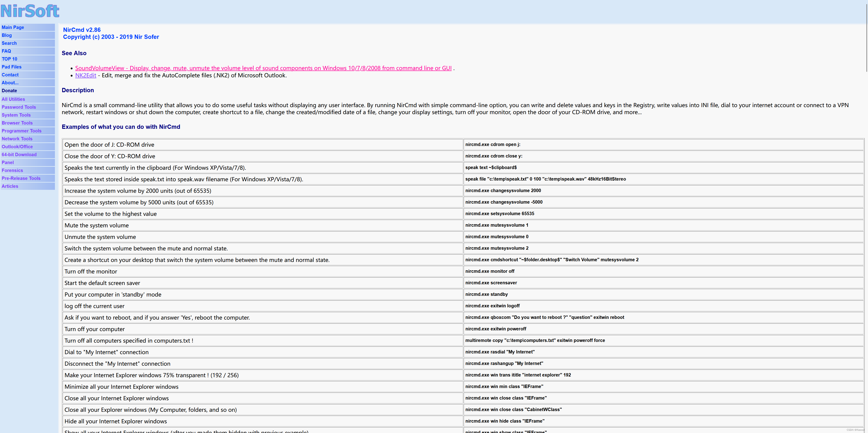Open Network Tools category

17,139
